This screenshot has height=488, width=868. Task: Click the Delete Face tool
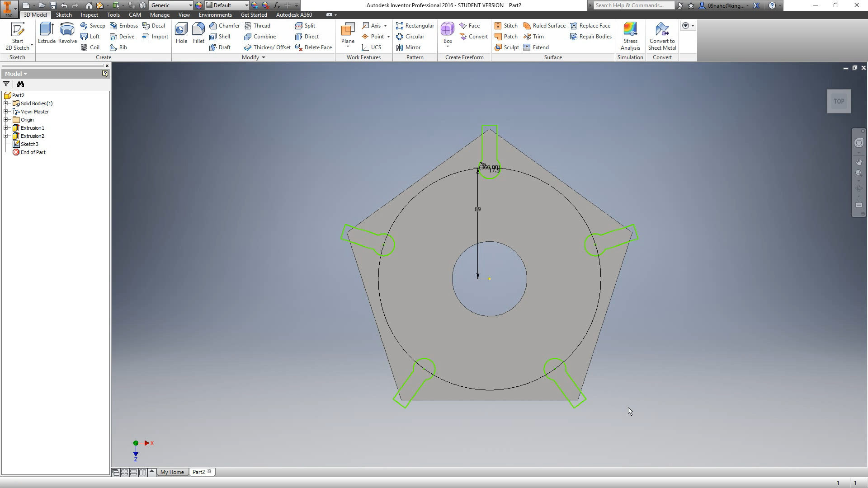click(x=313, y=47)
